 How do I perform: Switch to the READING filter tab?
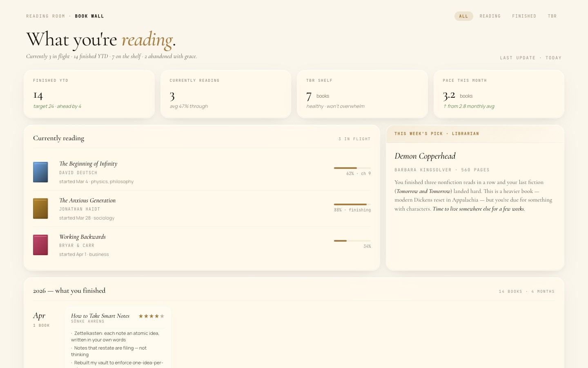click(490, 16)
